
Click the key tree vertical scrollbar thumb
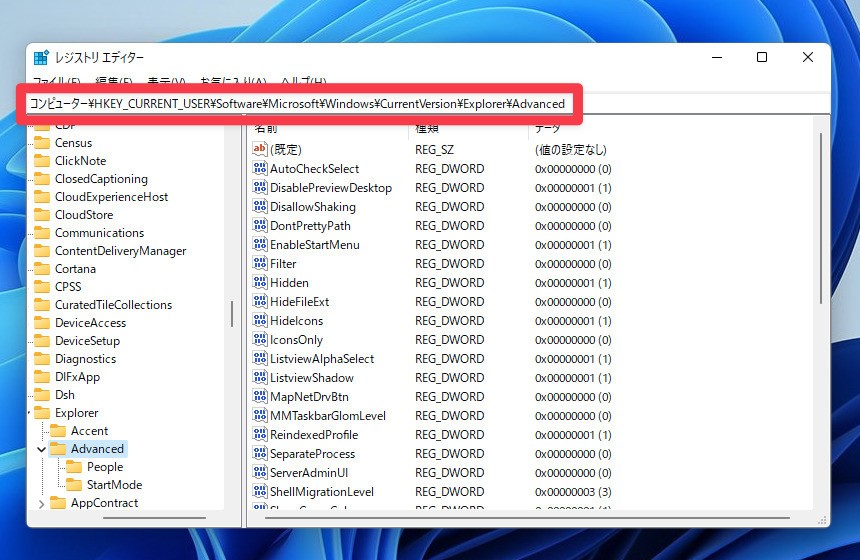pos(231,314)
